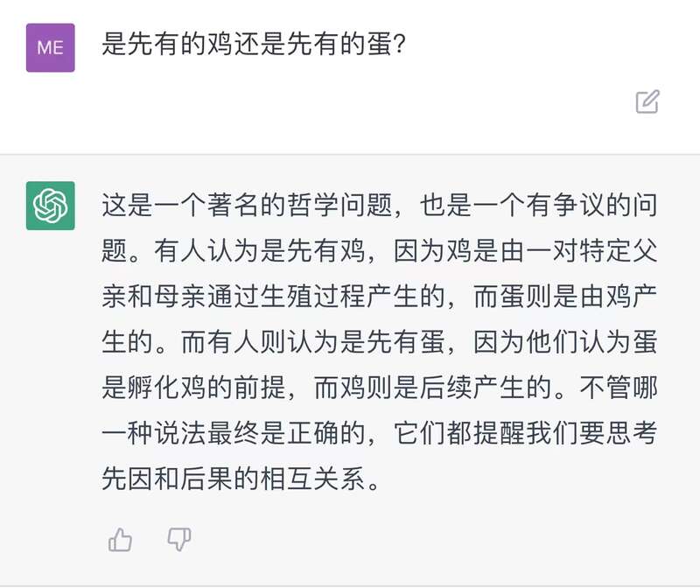The image size is (700, 588).
Task: Click the phrase 哲学问题 in the response
Action: (x=340, y=206)
